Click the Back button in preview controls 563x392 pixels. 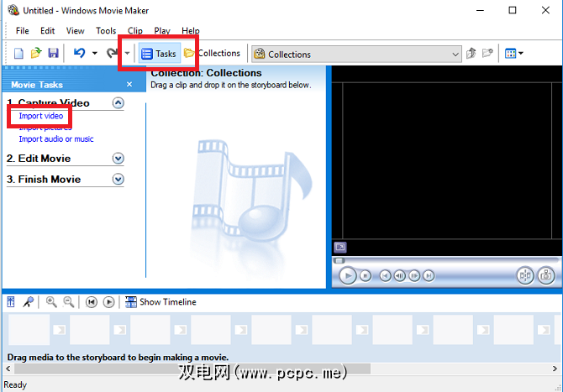pyautogui.click(x=385, y=276)
